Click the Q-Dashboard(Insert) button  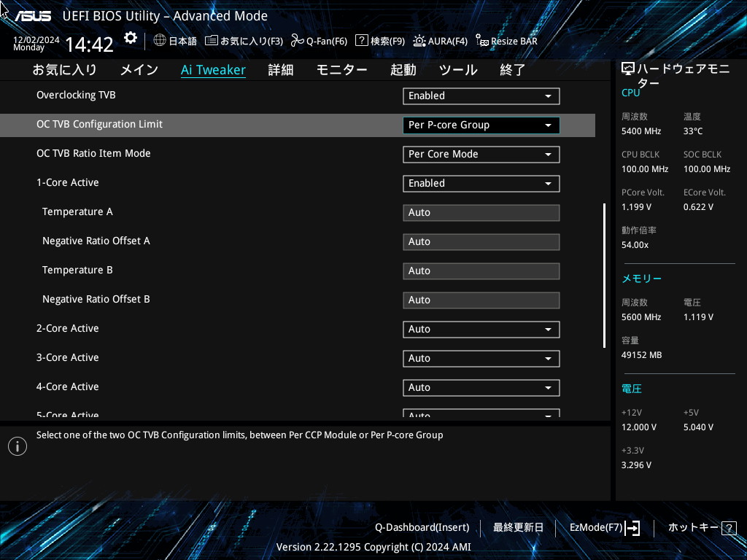422,528
